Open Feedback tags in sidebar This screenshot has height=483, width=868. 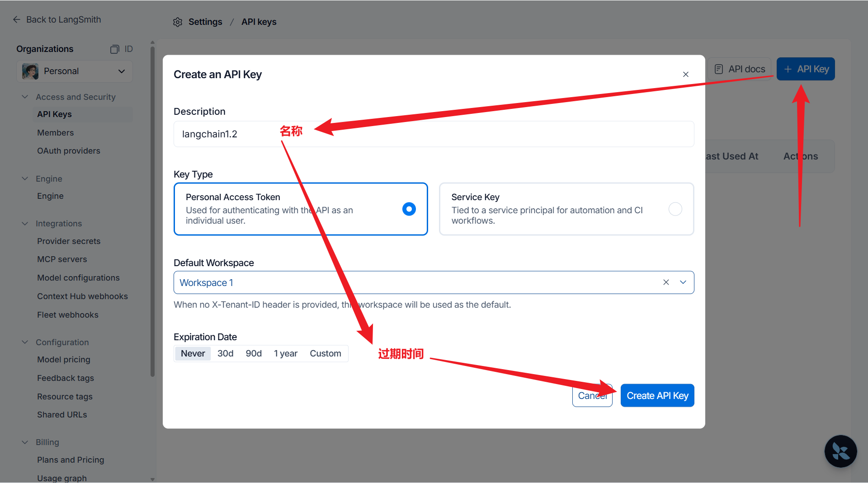(x=66, y=378)
